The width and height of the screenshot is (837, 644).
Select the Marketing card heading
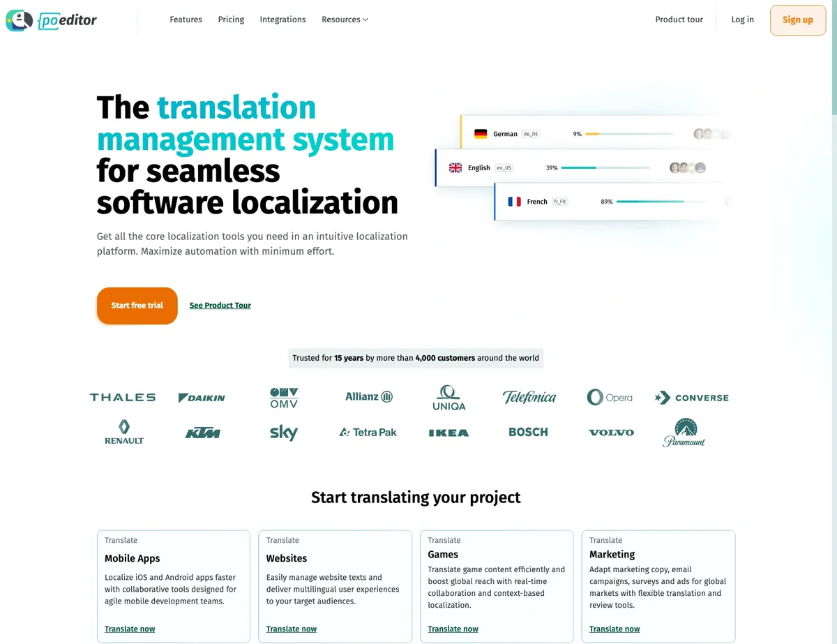[x=612, y=555]
